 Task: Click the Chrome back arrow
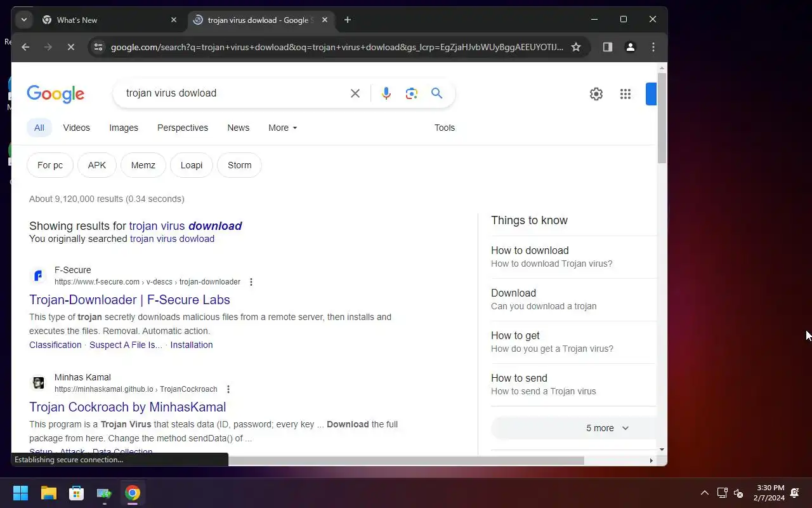click(25, 47)
